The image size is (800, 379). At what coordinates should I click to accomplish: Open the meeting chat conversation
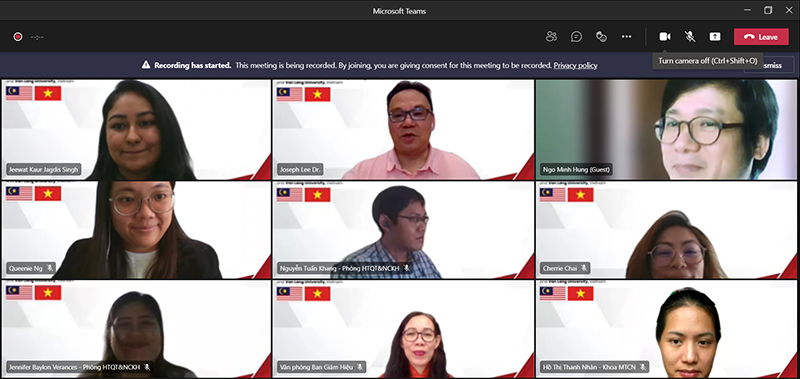[x=577, y=37]
